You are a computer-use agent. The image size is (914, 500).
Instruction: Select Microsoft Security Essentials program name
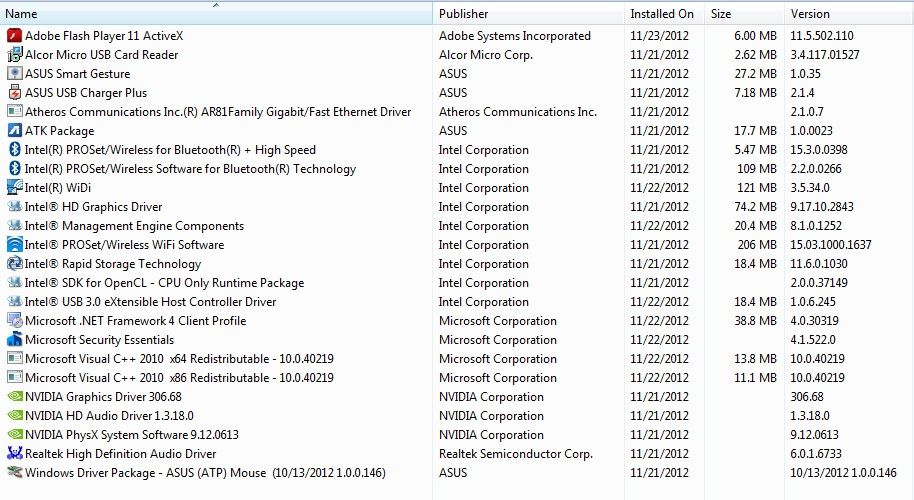coord(100,340)
